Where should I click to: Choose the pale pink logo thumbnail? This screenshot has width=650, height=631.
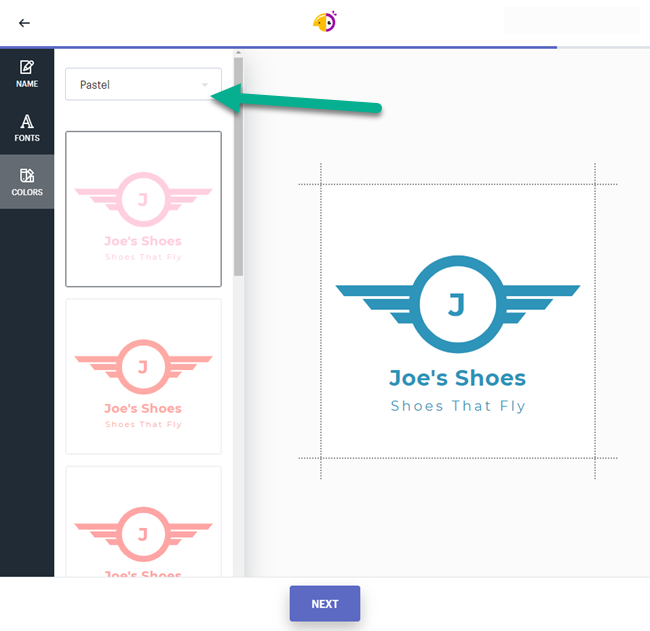(143, 209)
